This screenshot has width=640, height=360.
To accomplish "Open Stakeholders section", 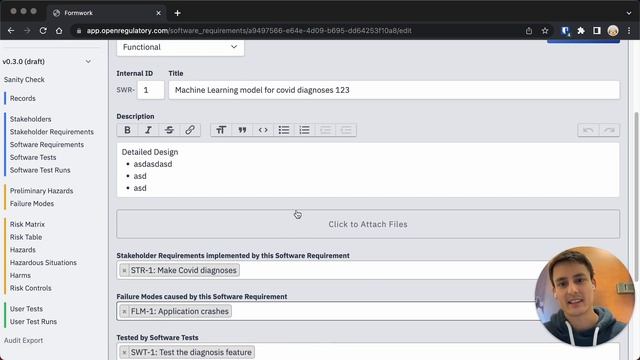I will click(x=31, y=119).
